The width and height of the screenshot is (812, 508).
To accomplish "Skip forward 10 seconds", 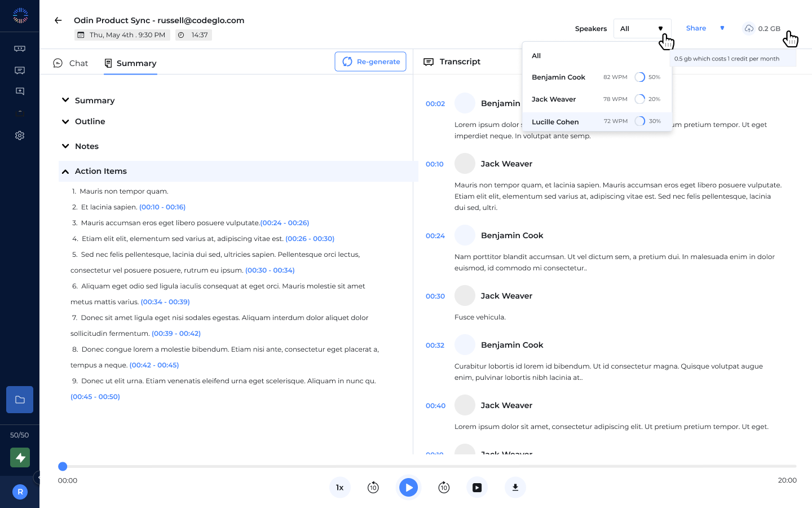I will [x=444, y=487].
